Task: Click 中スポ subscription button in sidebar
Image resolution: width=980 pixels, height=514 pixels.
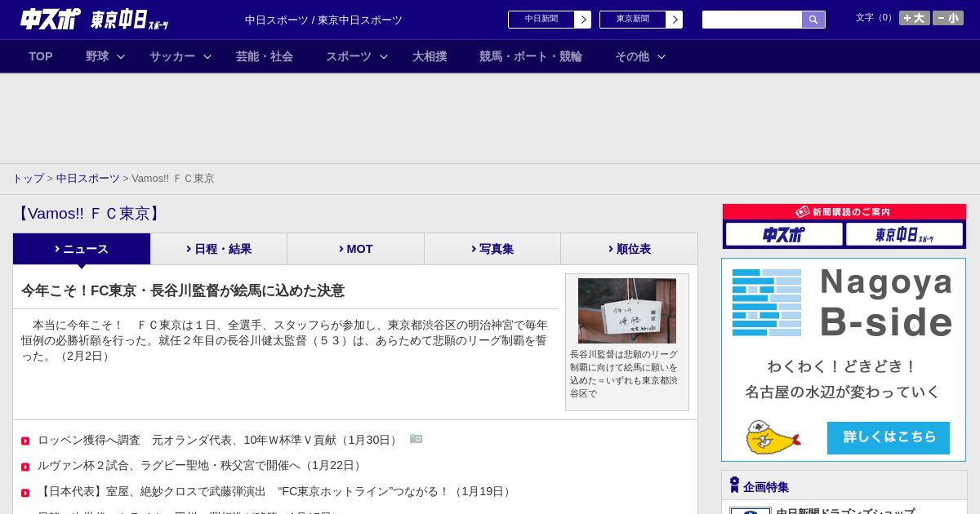Action: [784, 234]
